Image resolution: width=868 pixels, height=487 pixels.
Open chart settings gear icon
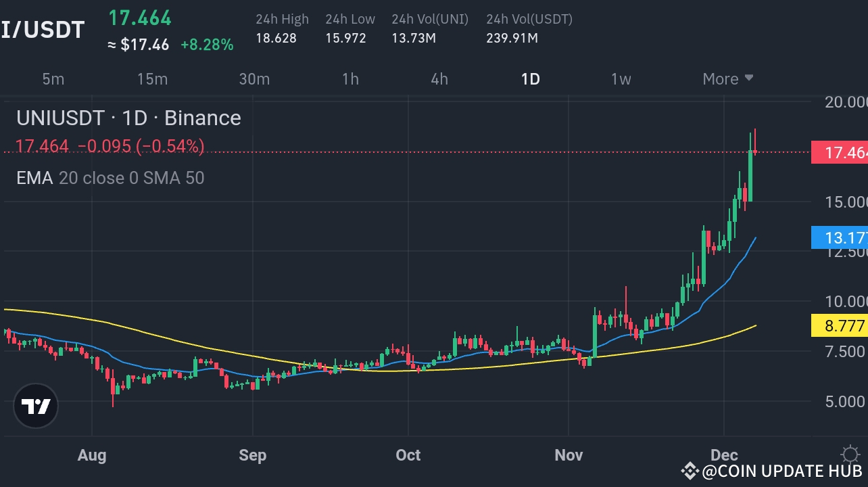click(x=850, y=454)
